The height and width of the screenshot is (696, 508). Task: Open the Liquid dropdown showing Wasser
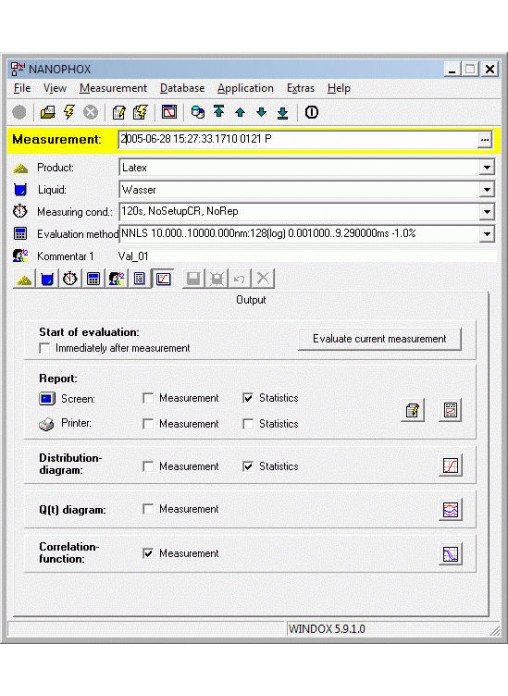(487, 190)
